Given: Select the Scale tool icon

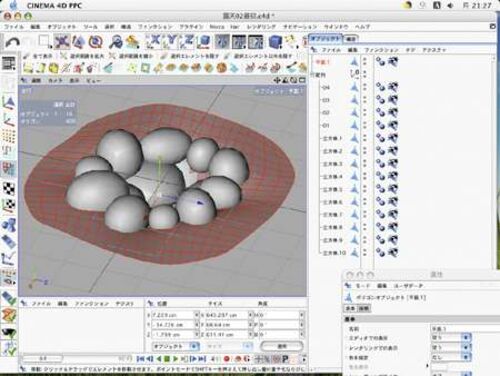Looking at the screenshot, I should [x=79, y=42].
